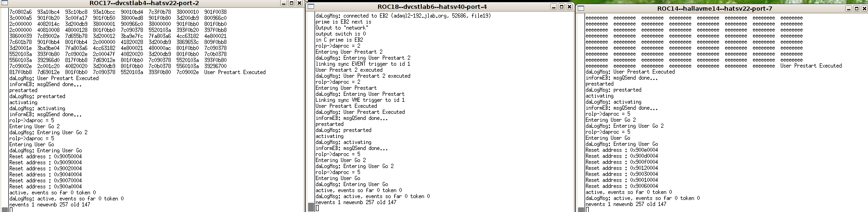Close the ROC17 dvcstlab4 terminal window
This screenshot has height=212, width=868.
[299, 3]
